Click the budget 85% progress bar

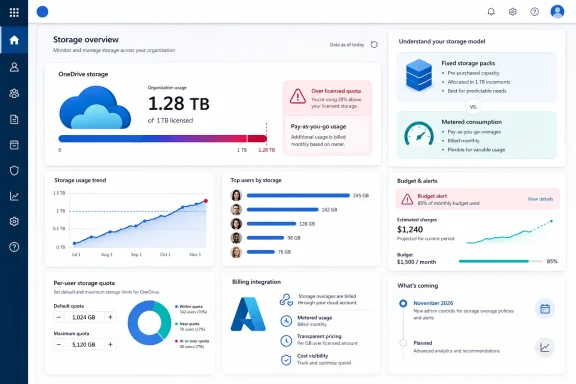tap(501, 261)
